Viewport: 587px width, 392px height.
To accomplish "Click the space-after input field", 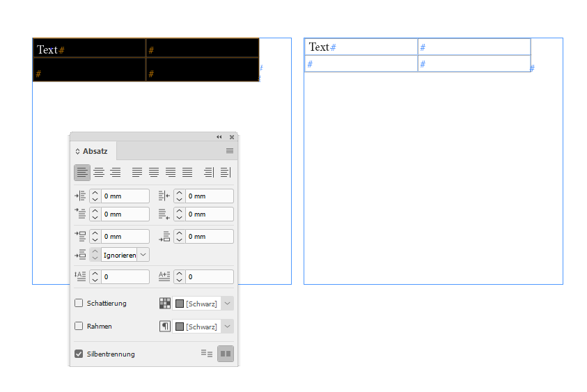I will [210, 237].
